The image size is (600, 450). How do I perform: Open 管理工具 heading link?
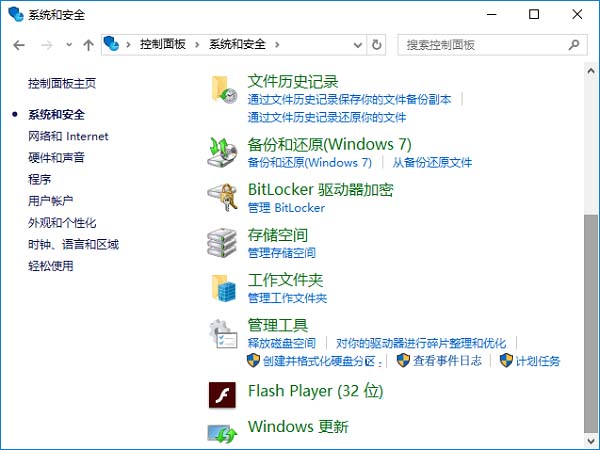pyautogui.click(x=278, y=325)
